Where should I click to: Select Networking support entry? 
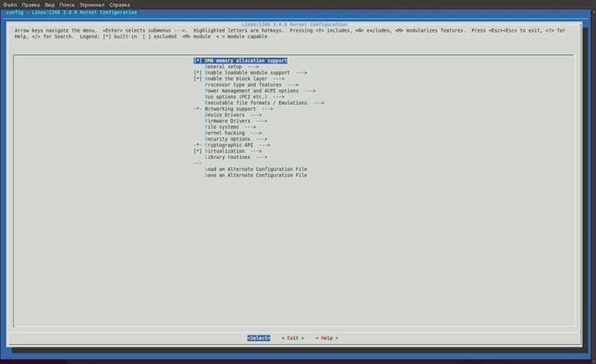[x=238, y=109]
